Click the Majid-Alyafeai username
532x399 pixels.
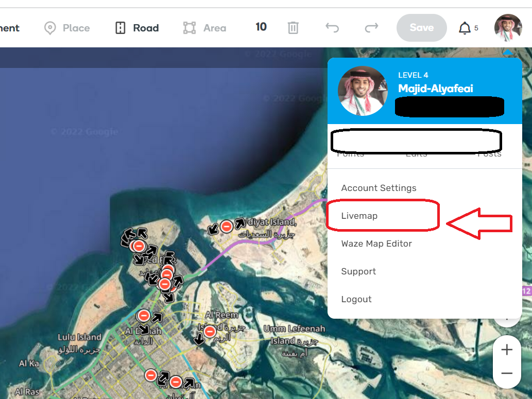(x=435, y=88)
